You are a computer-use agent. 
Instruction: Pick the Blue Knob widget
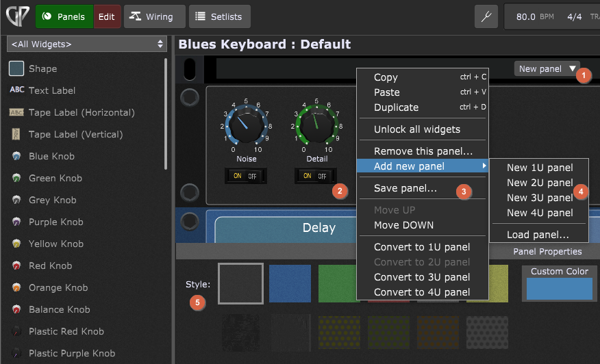[x=42, y=156]
